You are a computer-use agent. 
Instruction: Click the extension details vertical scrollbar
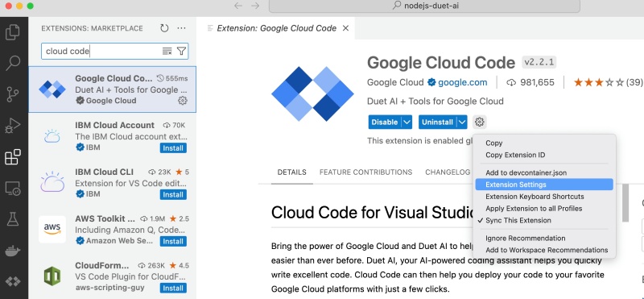625,203
